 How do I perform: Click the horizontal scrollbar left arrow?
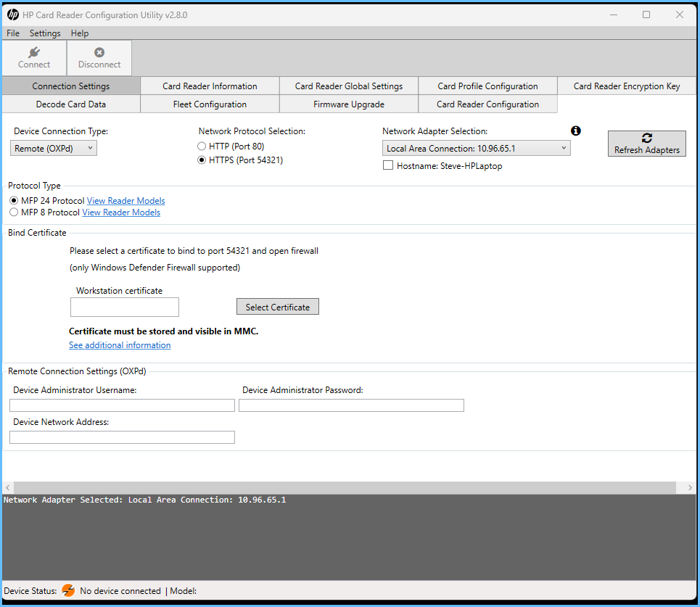[x=7, y=487]
